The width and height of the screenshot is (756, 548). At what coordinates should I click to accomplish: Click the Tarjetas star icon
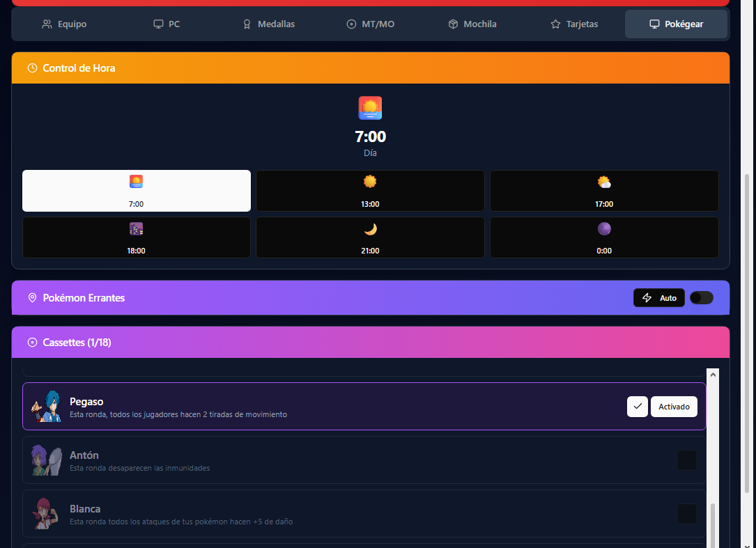[x=555, y=24]
